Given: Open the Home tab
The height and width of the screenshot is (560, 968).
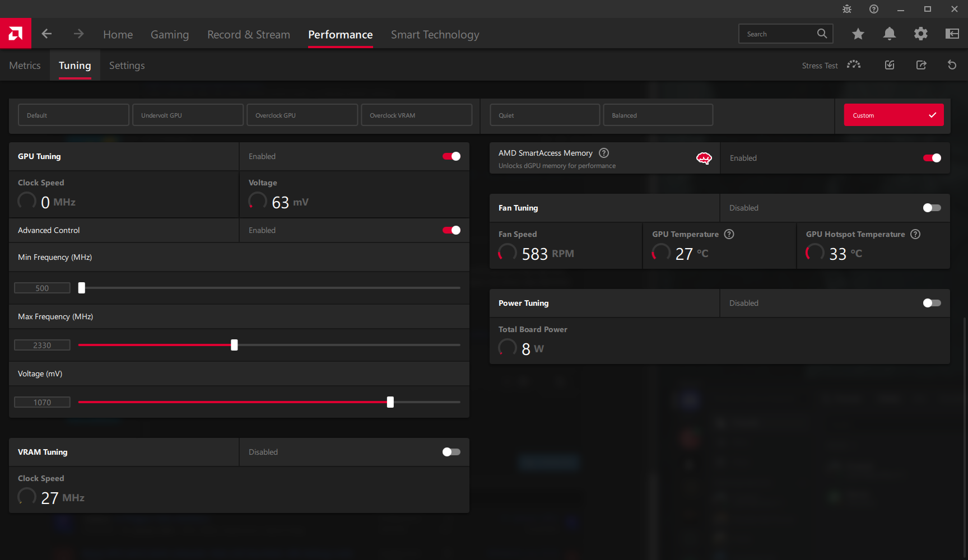Looking at the screenshot, I should click(x=118, y=35).
